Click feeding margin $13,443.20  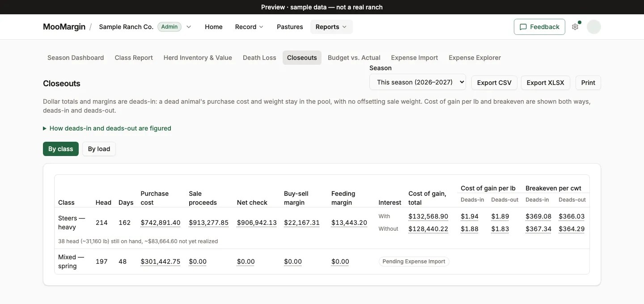point(349,223)
